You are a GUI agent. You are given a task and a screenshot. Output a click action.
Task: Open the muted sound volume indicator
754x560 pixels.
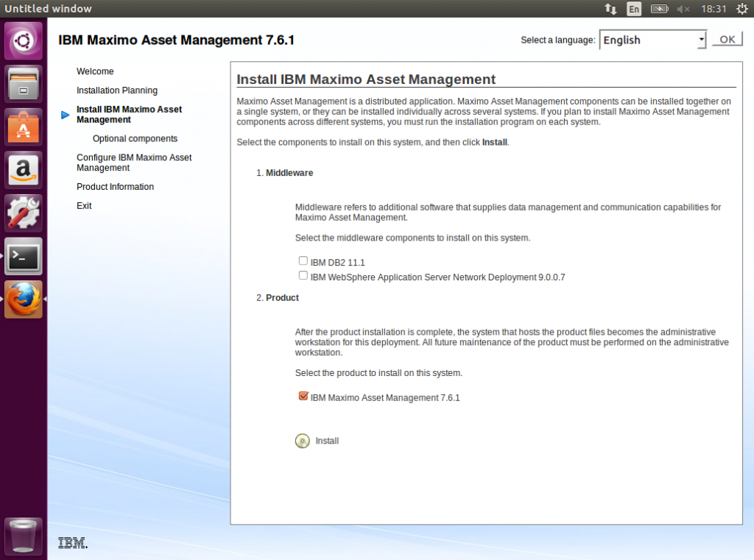point(683,9)
